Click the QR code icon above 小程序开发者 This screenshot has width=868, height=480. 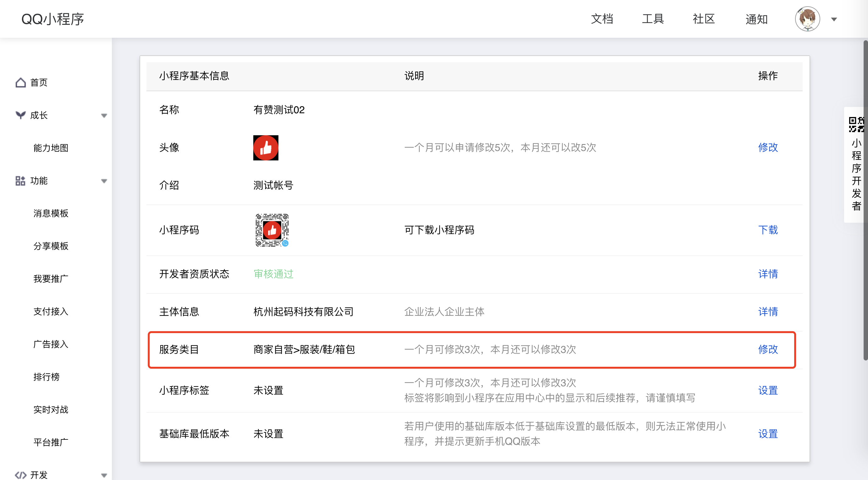click(x=856, y=125)
